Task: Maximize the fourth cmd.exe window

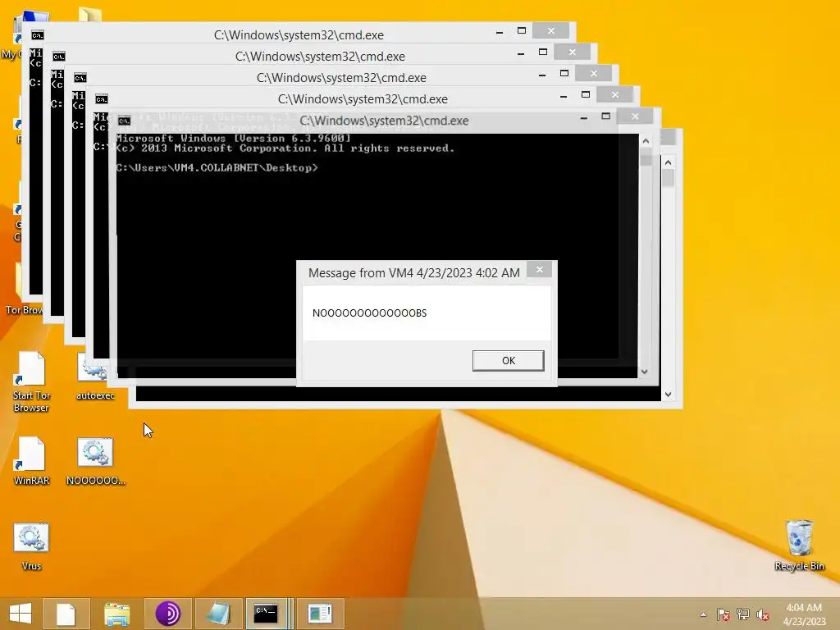Action: coord(586,95)
